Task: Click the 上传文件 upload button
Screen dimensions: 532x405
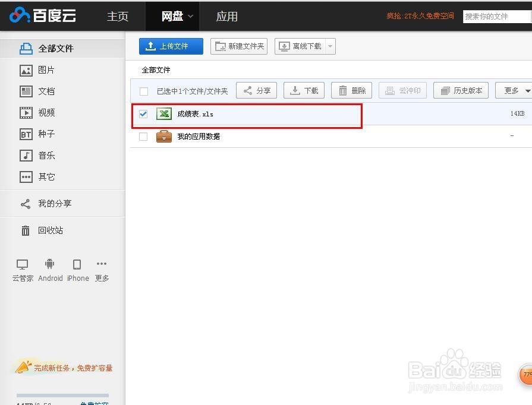Action: pos(171,46)
